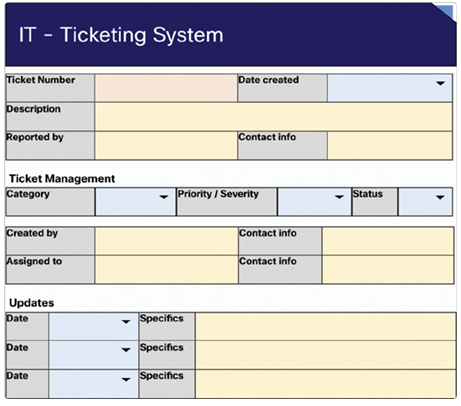Viewport: 461px width, 406px height.
Task: Click Contact info field beside Reported by
Action: (390, 145)
